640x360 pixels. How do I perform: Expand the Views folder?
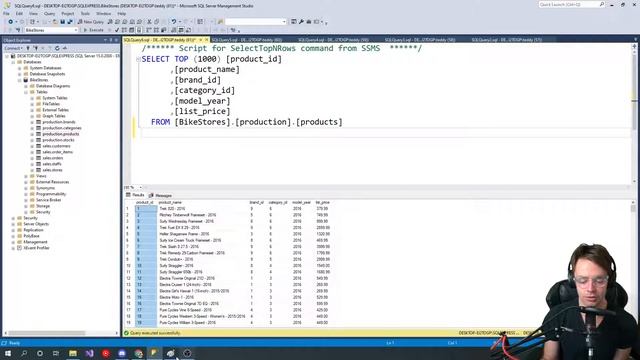click(x=26, y=176)
